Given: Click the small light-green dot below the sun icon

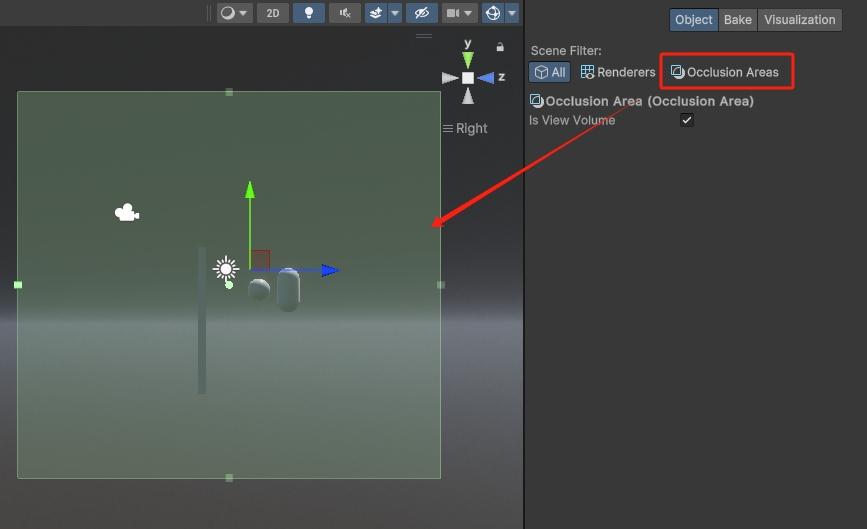Looking at the screenshot, I should [229, 285].
